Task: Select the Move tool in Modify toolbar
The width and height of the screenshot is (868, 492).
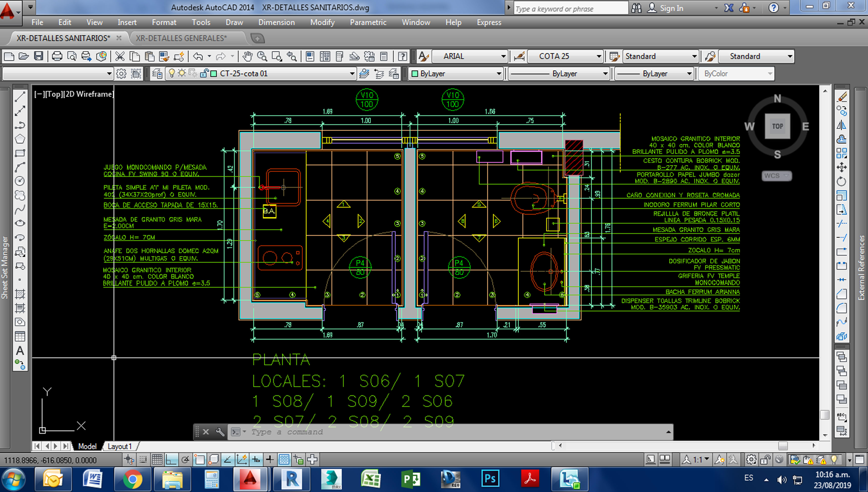Action: pos(841,167)
